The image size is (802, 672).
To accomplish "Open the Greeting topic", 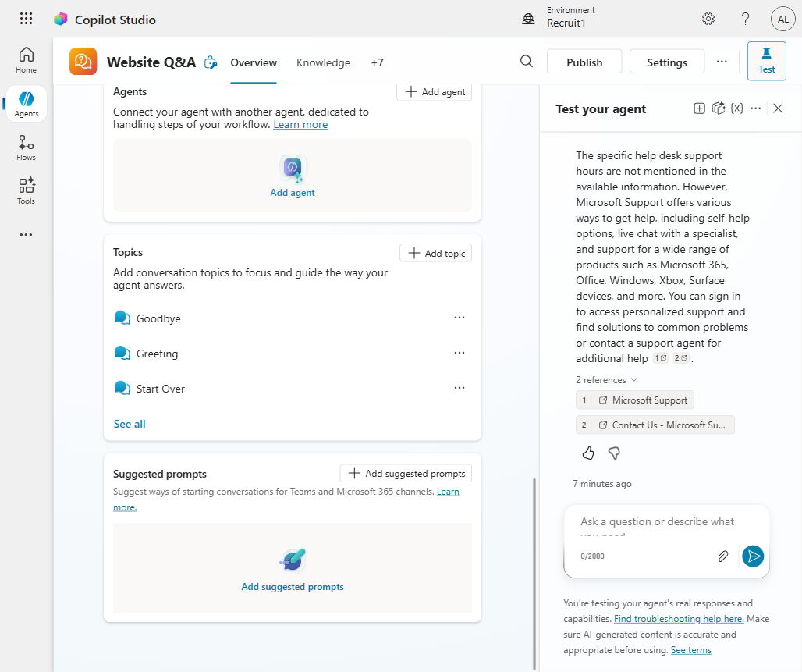I will point(157,354).
